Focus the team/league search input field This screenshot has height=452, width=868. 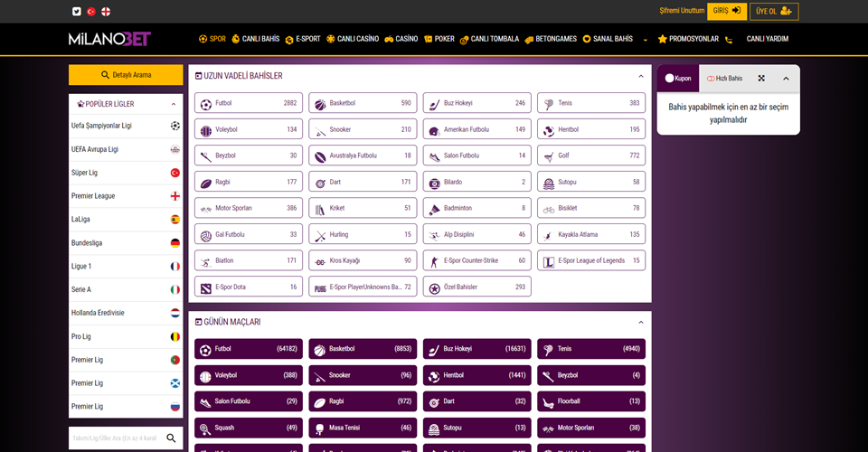pyautogui.click(x=117, y=438)
